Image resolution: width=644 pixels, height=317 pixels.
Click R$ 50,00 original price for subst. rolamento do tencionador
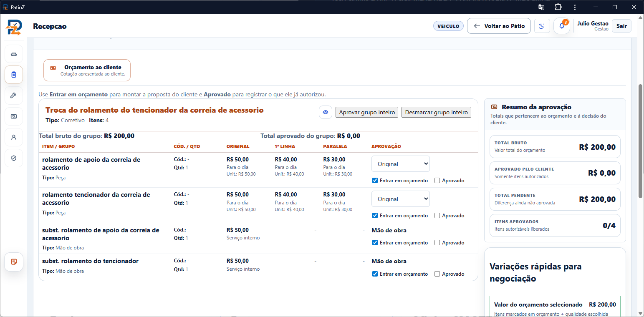click(237, 261)
